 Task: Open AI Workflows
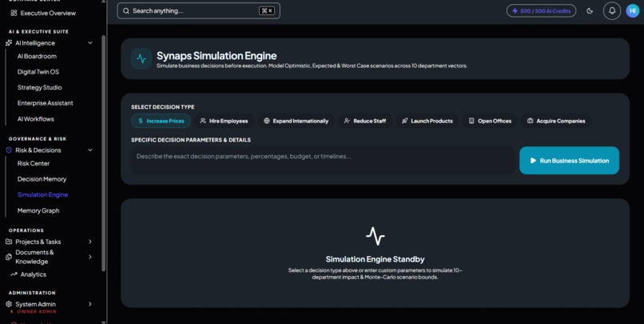click(x=36, y=119)
